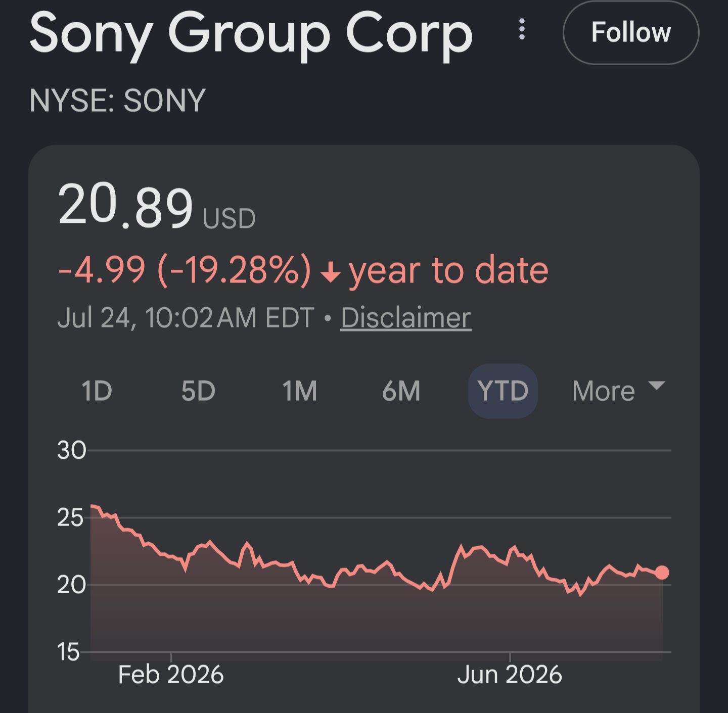Click the downward arrow change indicator
This screenshot has width=728, height=713.
tap(331, 272)
